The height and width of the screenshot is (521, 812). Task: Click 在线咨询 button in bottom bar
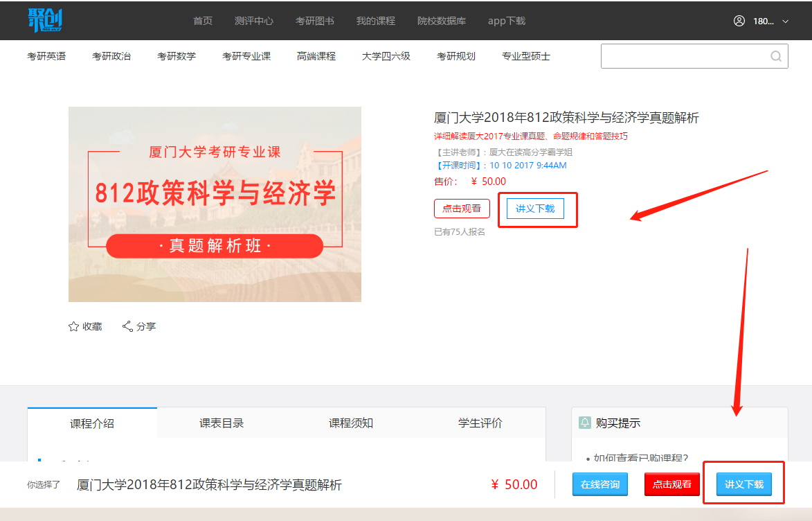click(x=600, y=484)
